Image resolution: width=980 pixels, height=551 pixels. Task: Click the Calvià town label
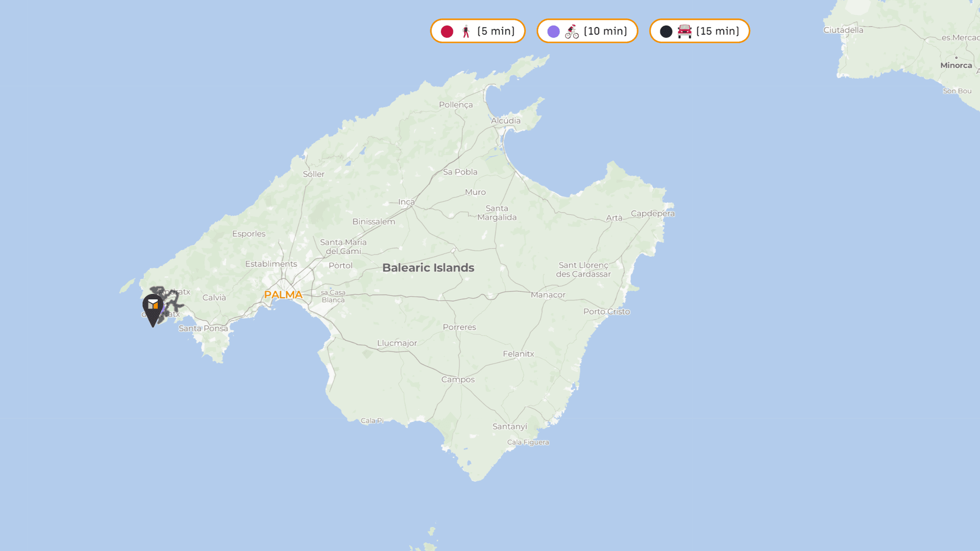pos(214,297)
